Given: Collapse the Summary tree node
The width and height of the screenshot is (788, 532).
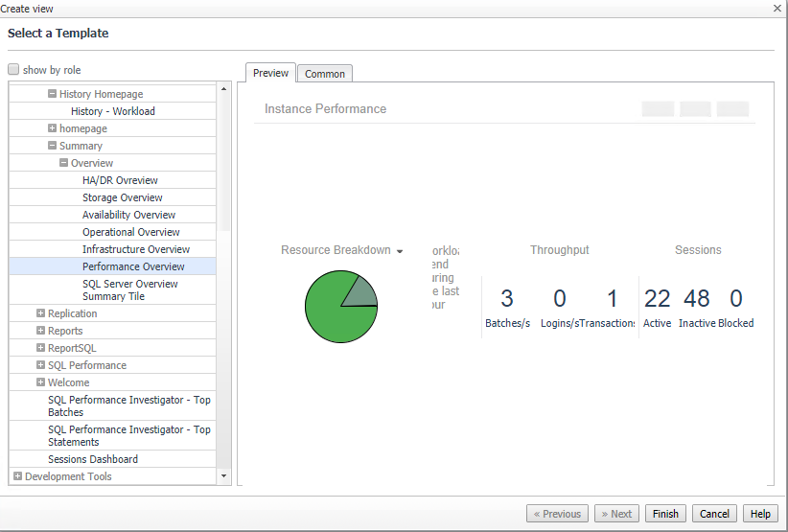Looking at the screenshot, I should tap(53, 146).
